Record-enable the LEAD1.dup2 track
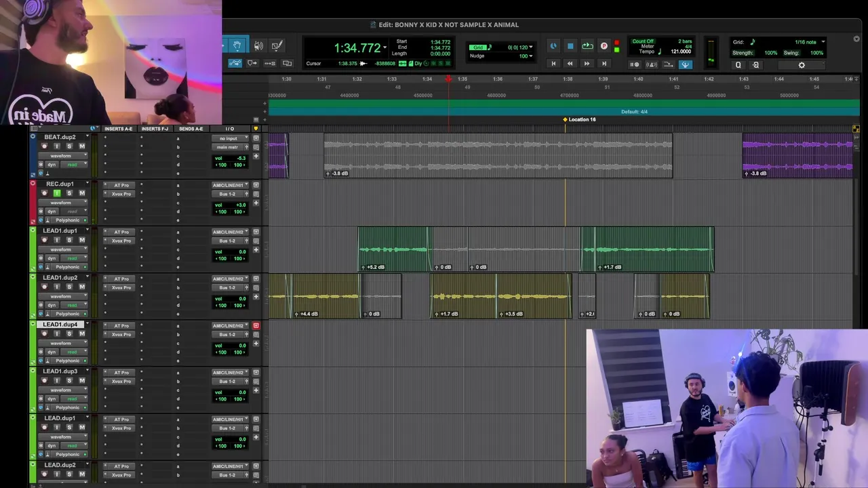Viewport: 868px width, 488px height. point(45,287)
